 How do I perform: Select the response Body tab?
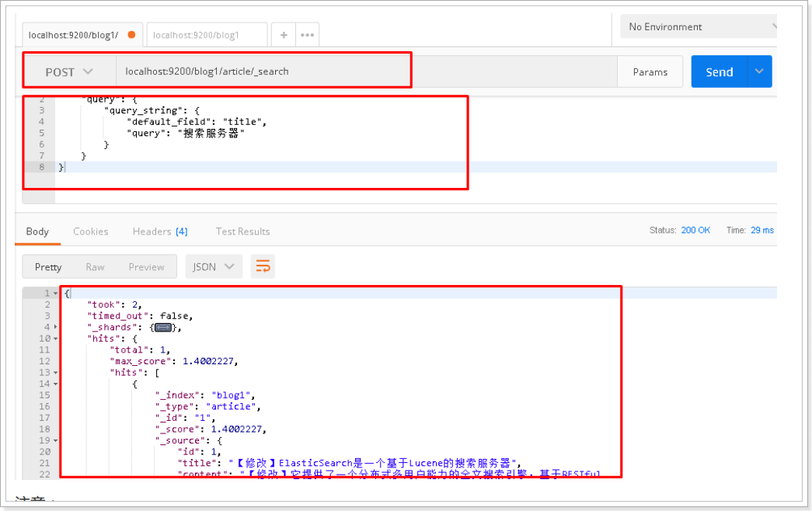(x=37, y=231)
